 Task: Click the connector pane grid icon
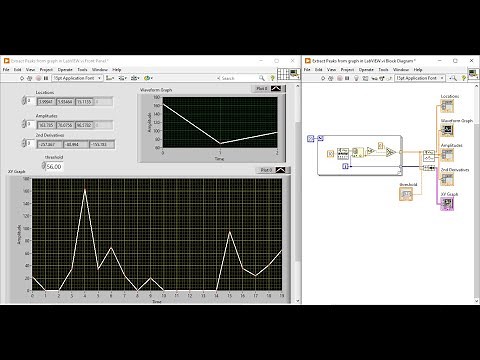283,74
